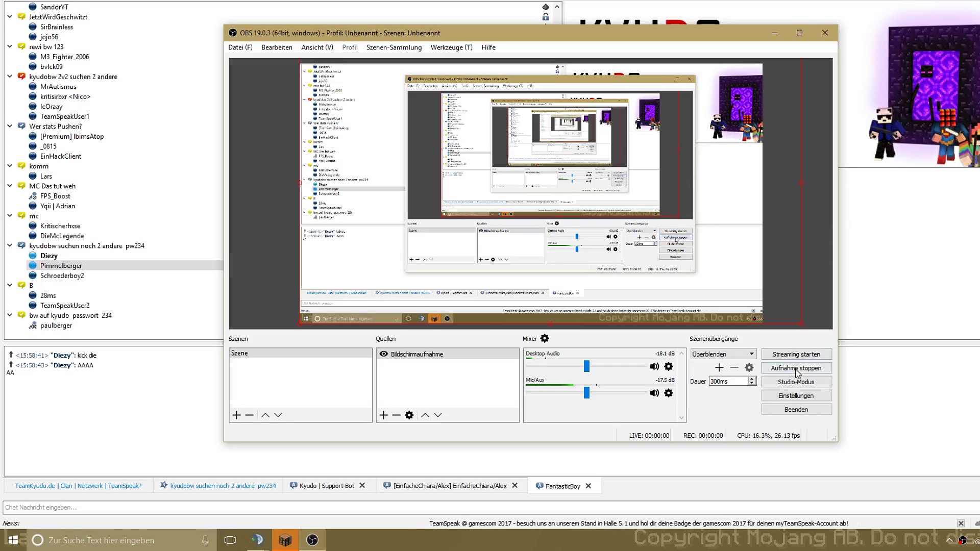Open scene transition properties gear
980x551 pixels.
point(749,368)
